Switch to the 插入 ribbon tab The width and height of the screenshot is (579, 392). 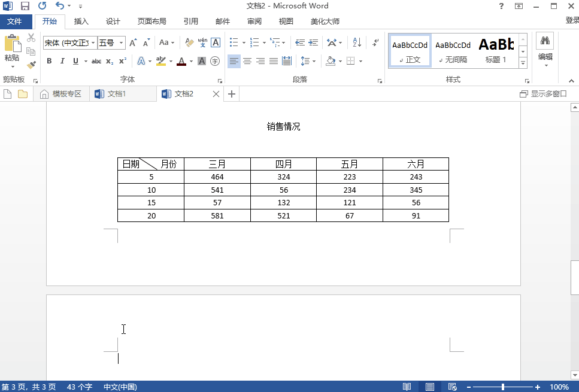tap(81, 21)
